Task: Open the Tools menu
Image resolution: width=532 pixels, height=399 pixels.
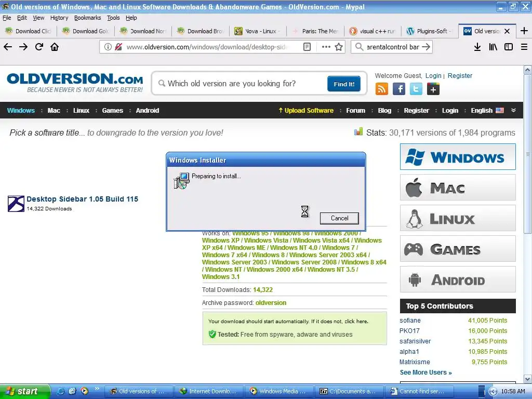Action: pos(113,18)
